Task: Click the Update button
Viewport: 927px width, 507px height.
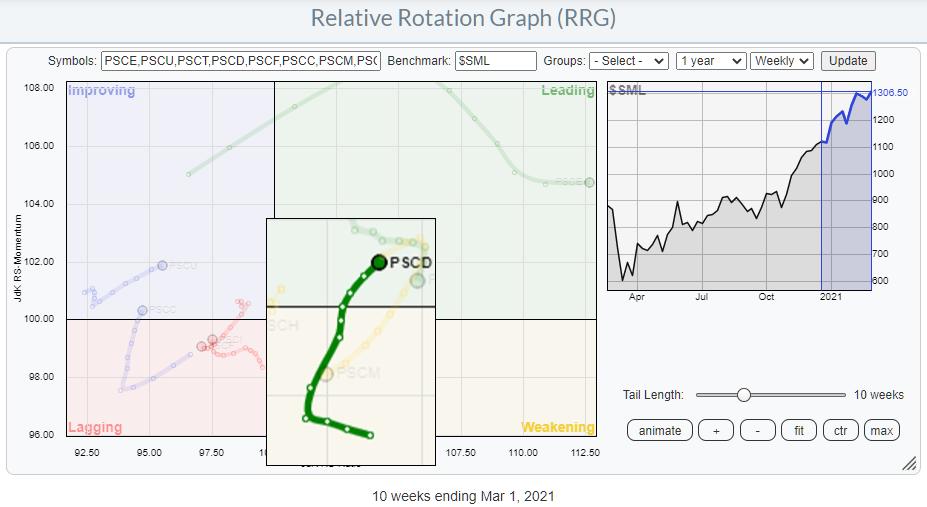Action: point(848,61)
